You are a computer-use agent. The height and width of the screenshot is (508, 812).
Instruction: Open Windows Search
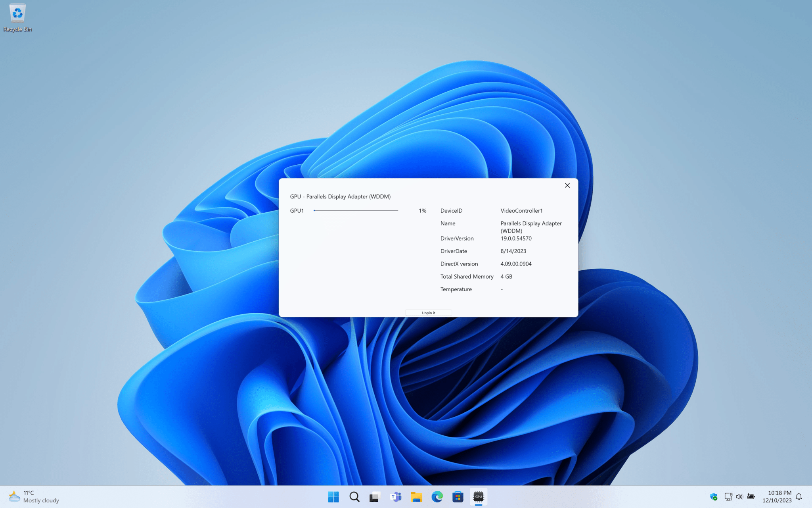[354, 496]
